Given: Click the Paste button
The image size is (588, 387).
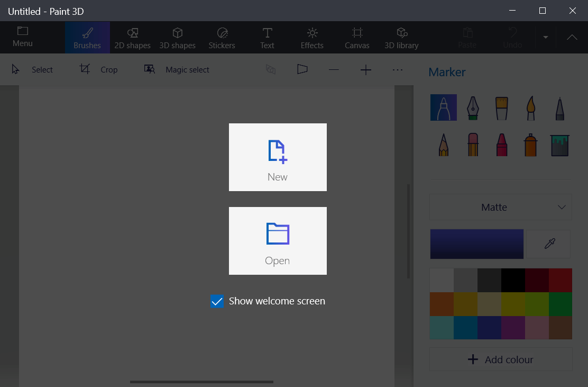Looking at the screenshot, I should coord(467,38).
